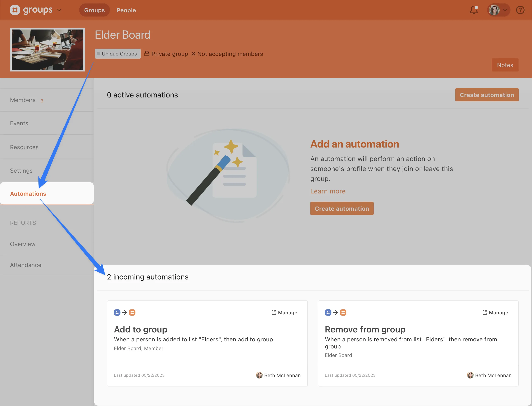This screenshot has width=532, height=406.
Task: Click People icon on Add to group card
Action: [x=117, y=312]
